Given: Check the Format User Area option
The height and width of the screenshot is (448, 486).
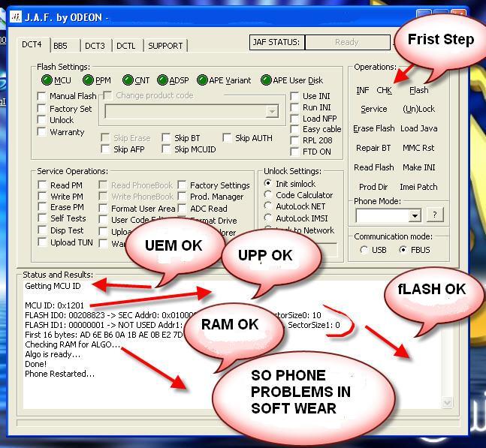Looking at the screenshot, I should point(103,208).
